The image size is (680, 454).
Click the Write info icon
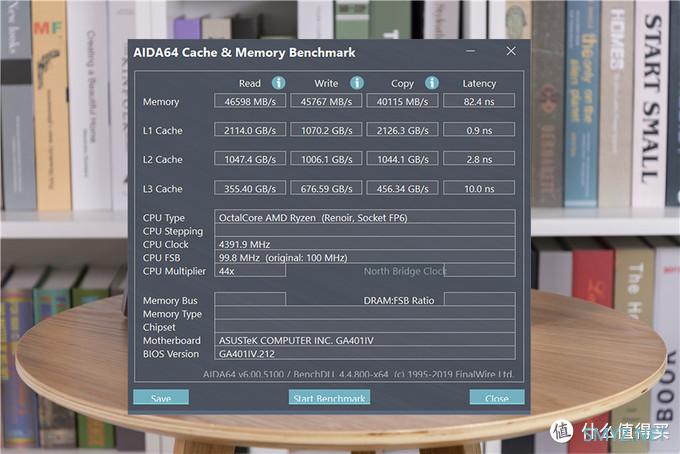coord(357,83)
